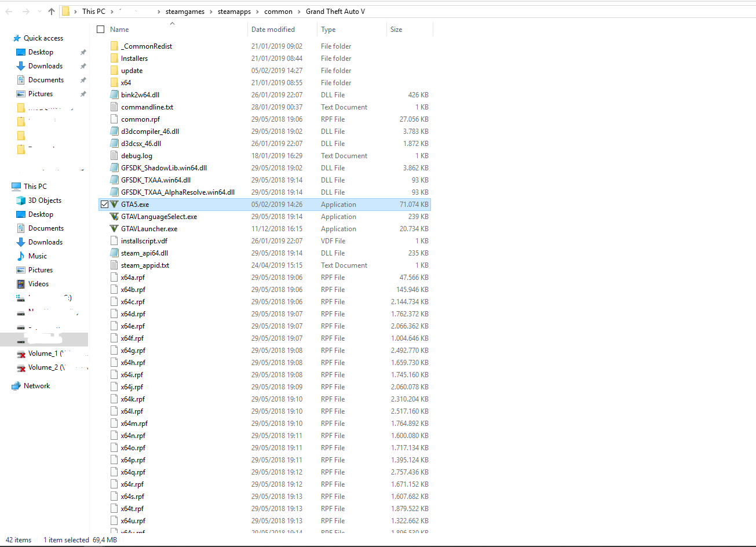Click the folder icon in the address bar
The height and width of the screenshot is (547, 756).
(66, 12)
